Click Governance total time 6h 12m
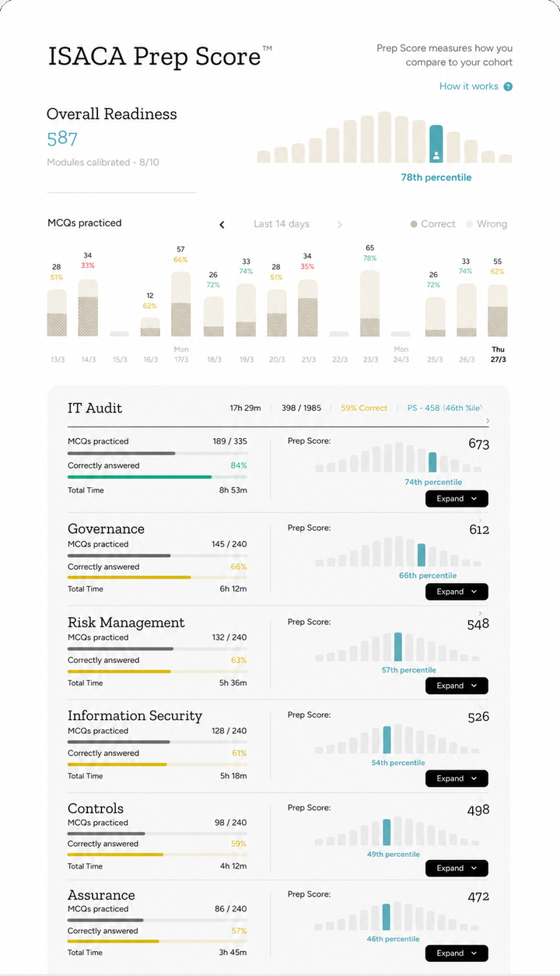The height and width of the screenshot is (976, 560). pos(233,589)
